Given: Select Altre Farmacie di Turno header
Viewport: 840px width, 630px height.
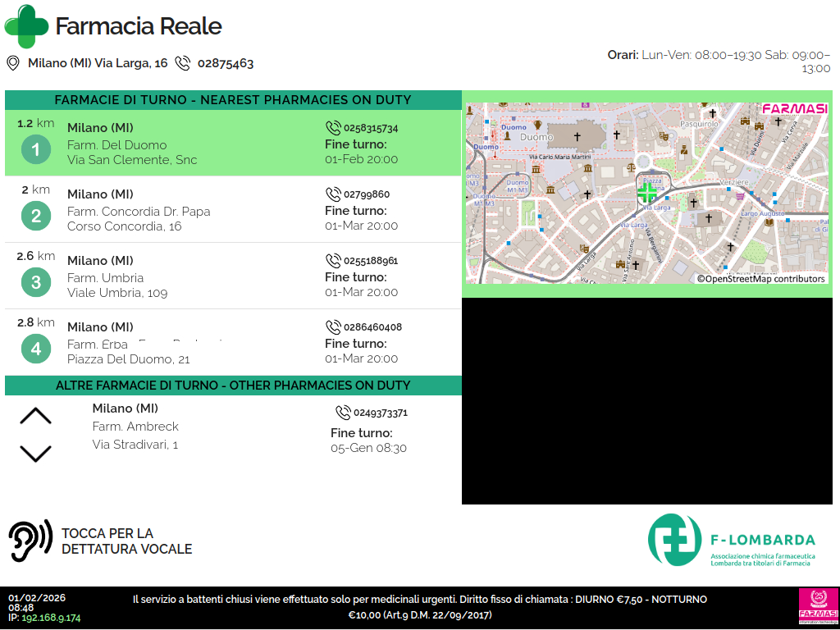Looking at the screenshot, I should coord(233,386).
